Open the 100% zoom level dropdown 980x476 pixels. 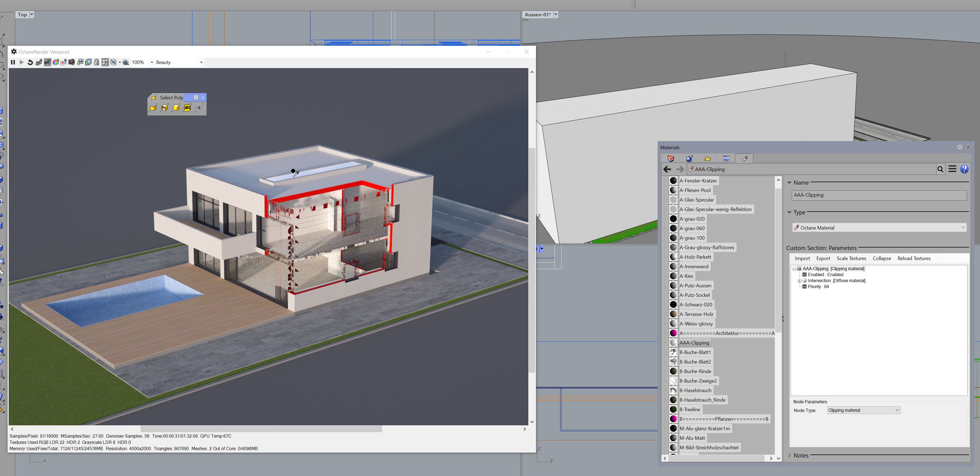click(x=152, y=62)
